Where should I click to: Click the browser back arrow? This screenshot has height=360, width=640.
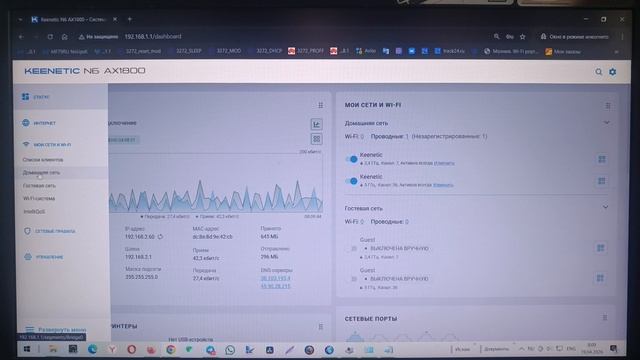[21, 37]
